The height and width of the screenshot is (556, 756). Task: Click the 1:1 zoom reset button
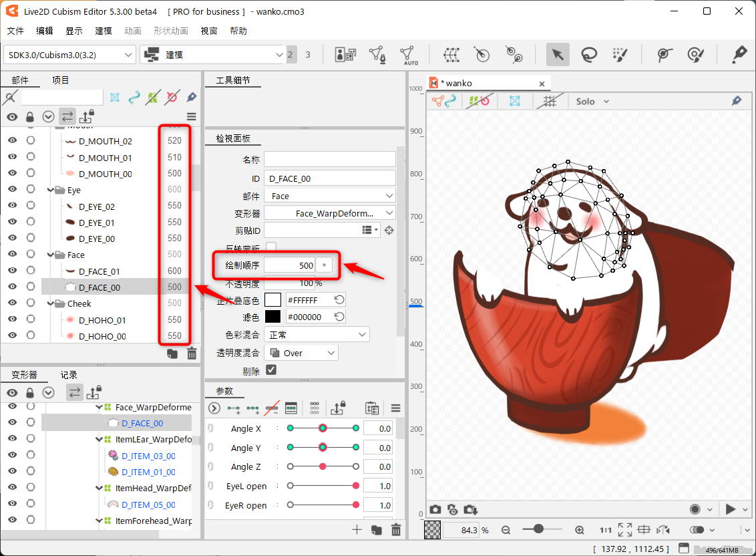pyautogui.click(x=605, y=529)
